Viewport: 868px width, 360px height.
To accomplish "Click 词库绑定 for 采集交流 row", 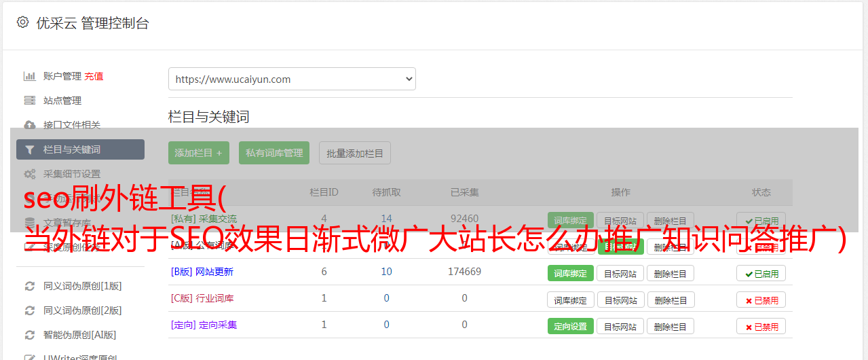I will [571, 220].
